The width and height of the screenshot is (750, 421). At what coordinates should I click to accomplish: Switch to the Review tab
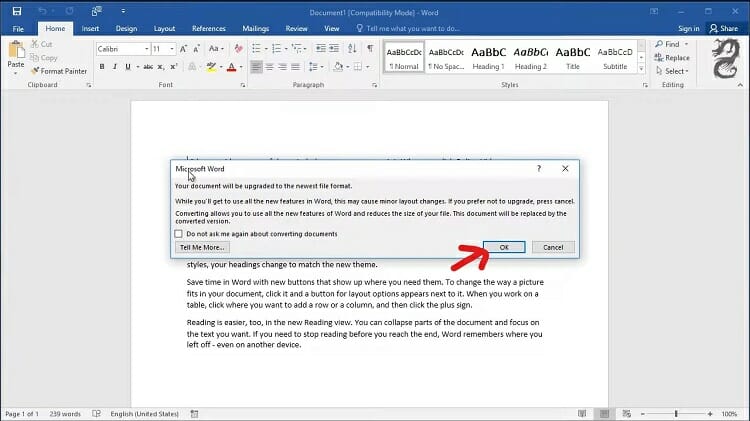pos(297,29)
